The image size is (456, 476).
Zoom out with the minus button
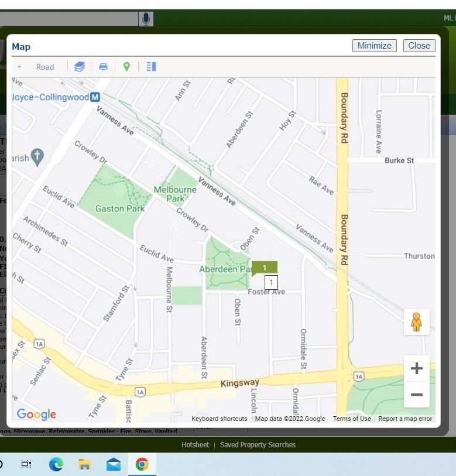[x=417, y=395]
